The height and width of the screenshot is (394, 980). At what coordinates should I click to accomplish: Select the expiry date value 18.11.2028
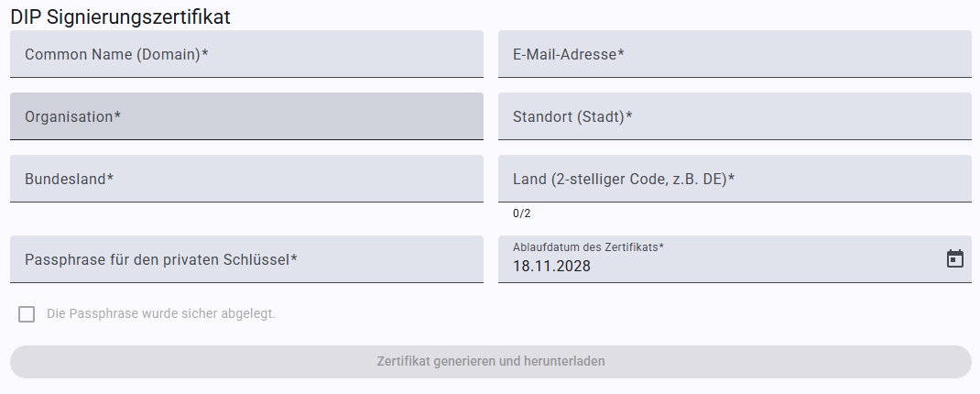tap(551, 267)
